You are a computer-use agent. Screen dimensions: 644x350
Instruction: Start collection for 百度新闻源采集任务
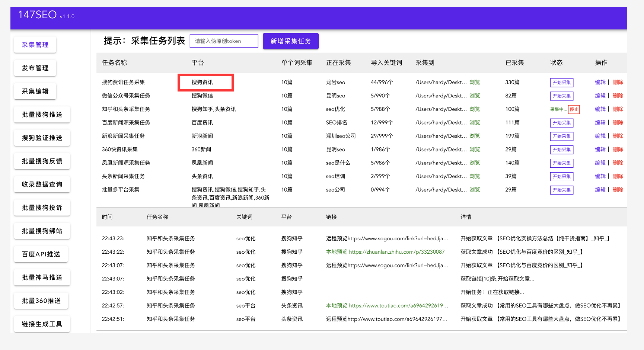tap(562, 123)
